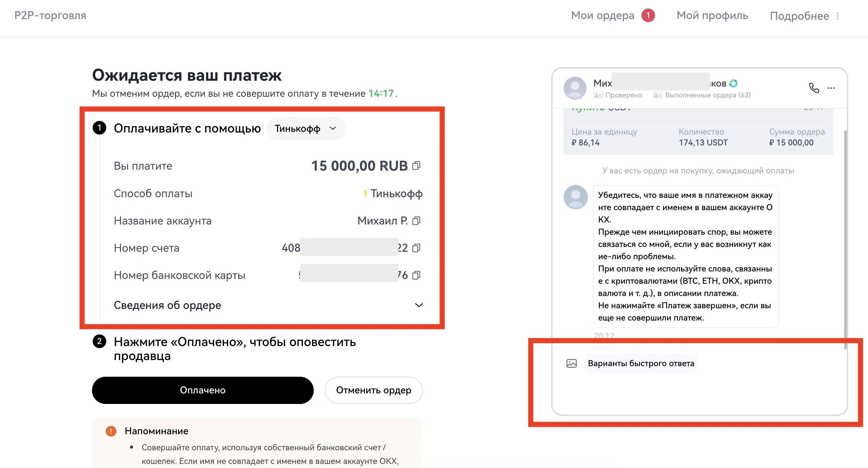
Task: Copy the masked account number
Action: 416,248
